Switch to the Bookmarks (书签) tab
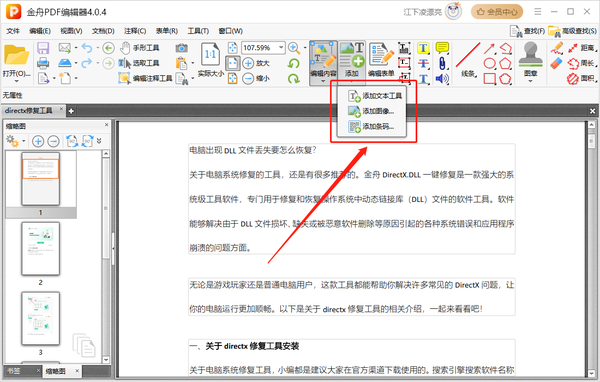Image resolution: width=600 pixels, height=382 pixels. [x=14, y=371]
